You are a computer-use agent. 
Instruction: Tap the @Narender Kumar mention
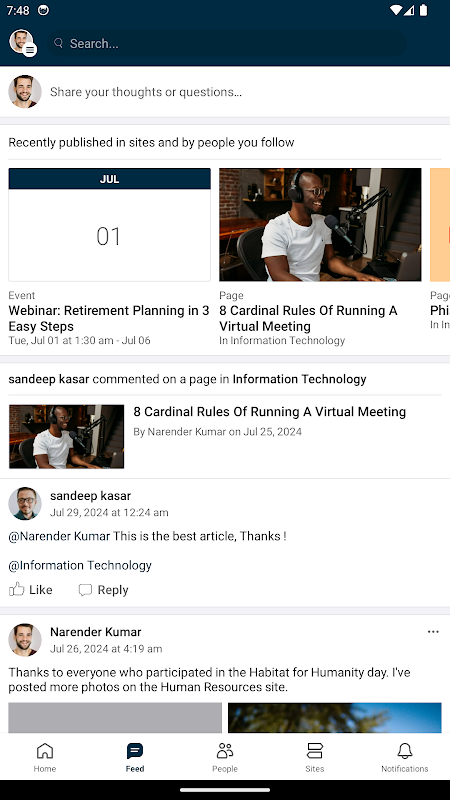(59, 536)
